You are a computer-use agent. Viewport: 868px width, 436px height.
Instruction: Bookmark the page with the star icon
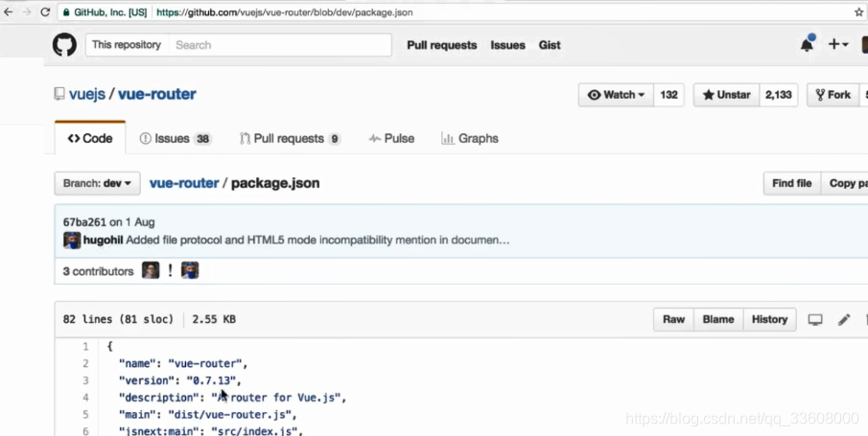coord(858,12)
